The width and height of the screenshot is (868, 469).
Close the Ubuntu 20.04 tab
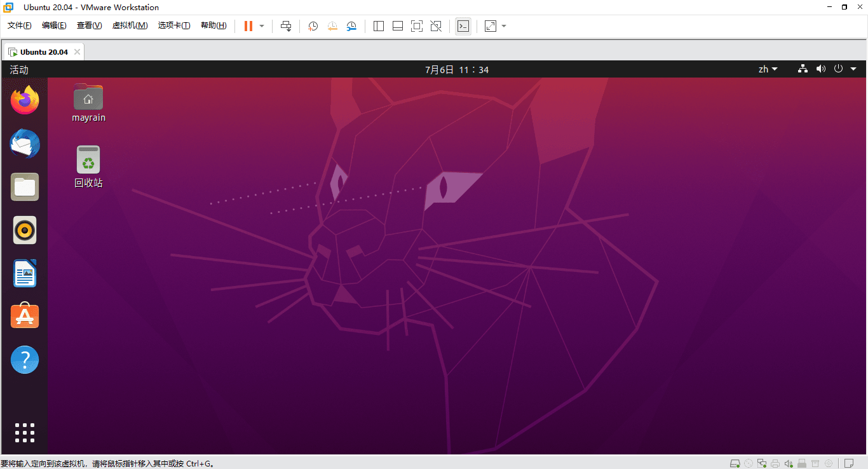coord(77,52)
